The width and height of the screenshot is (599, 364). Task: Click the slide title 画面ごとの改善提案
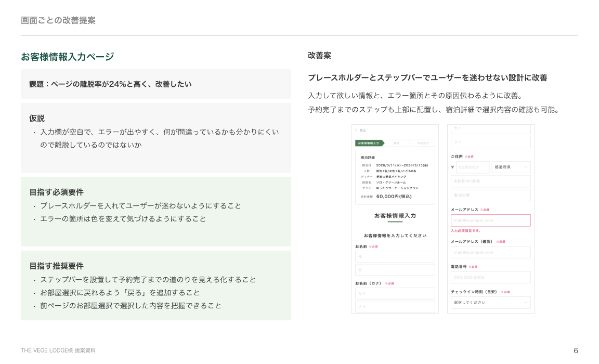click(x=58, y=20)
